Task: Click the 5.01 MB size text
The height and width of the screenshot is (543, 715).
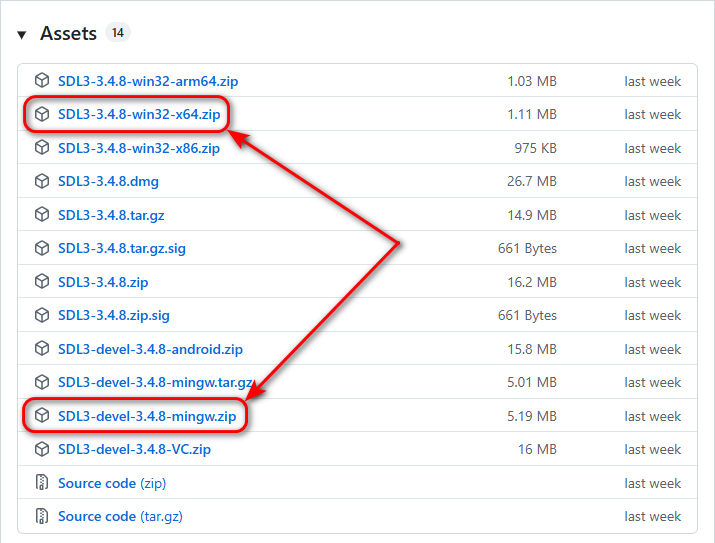Action: (x=532, y=383)
